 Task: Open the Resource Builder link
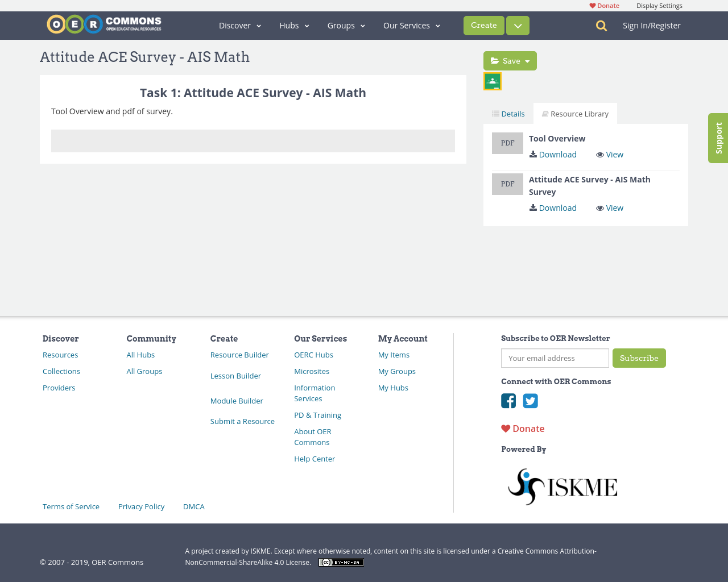point(239,354)
